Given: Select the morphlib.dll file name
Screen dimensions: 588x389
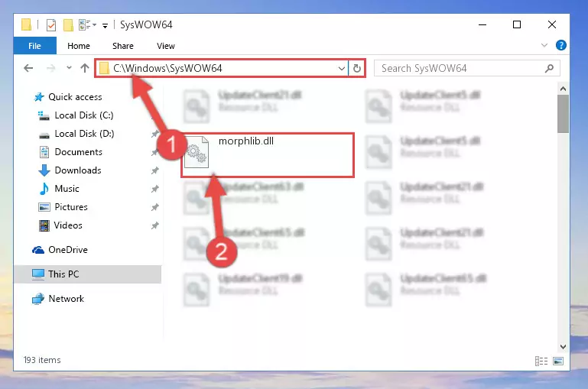Looking at the screenshot, I should coord(246,141).
